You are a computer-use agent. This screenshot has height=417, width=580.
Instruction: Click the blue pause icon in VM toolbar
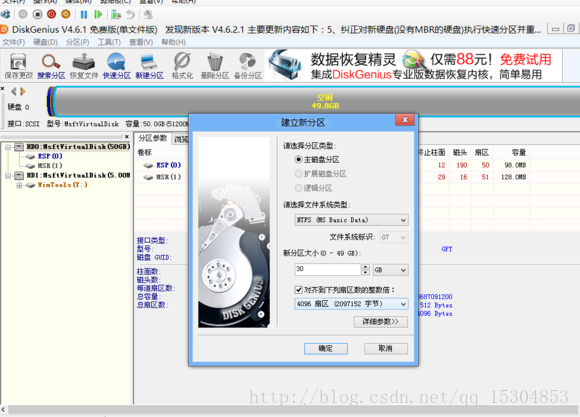coord(84,14)
